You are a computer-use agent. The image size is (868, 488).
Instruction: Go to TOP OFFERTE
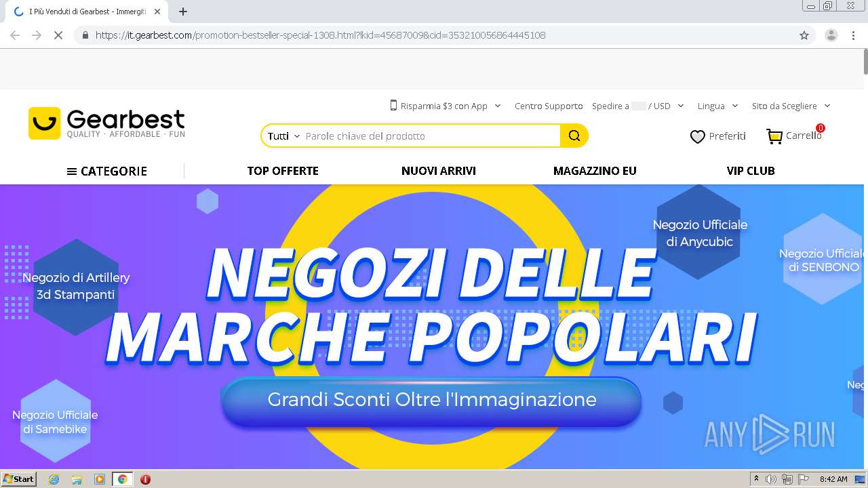tap(283, 171)
